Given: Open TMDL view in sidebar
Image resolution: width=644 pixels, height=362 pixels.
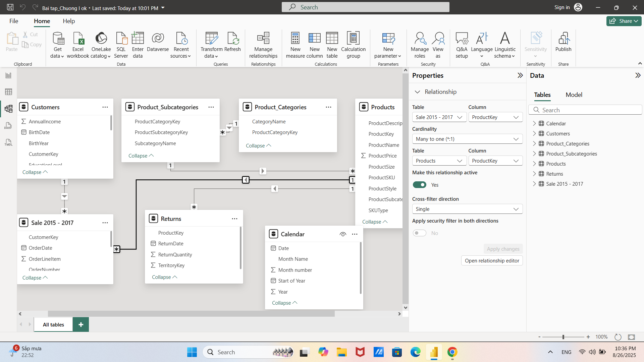Looking at the screenshot, I should tap(8, 142).
